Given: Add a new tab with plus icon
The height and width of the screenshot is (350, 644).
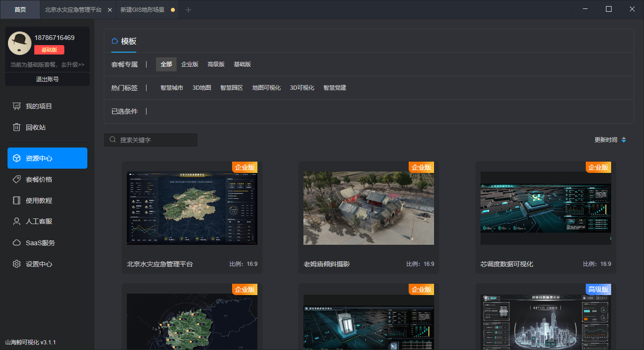Looking at the screenshot, I should point(188,10).
